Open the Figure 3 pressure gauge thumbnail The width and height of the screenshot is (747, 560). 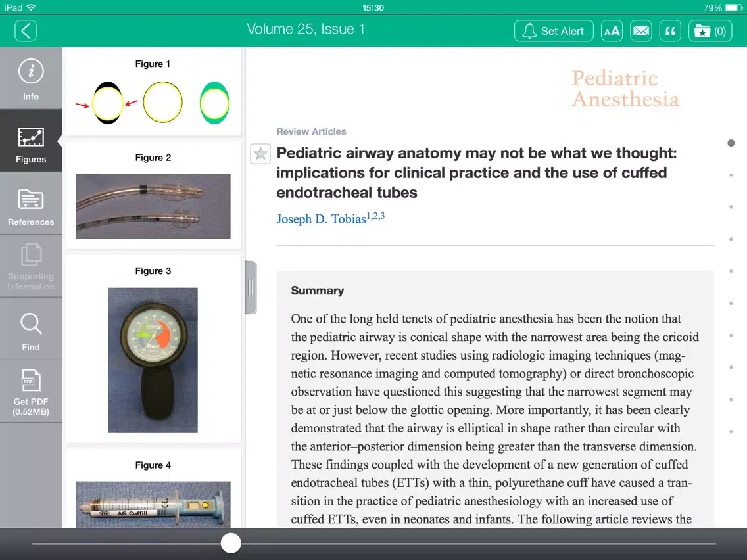coord(153,360)
